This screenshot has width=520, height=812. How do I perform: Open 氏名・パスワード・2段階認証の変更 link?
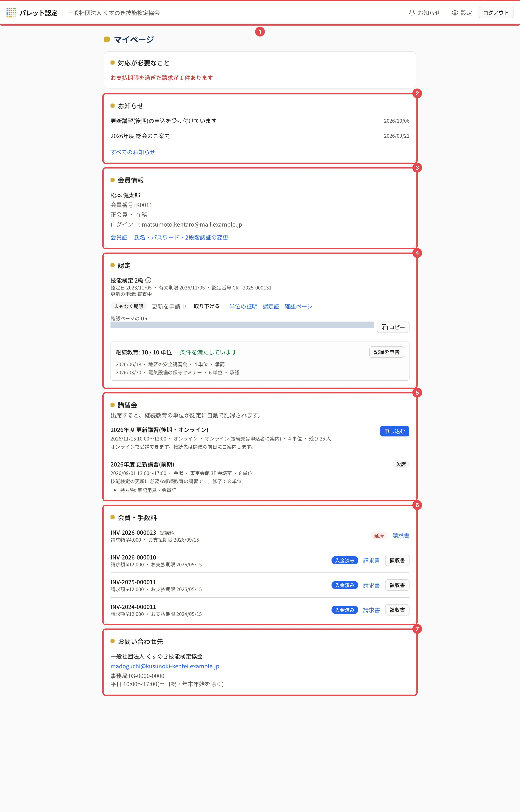click(x=181, y=238)
